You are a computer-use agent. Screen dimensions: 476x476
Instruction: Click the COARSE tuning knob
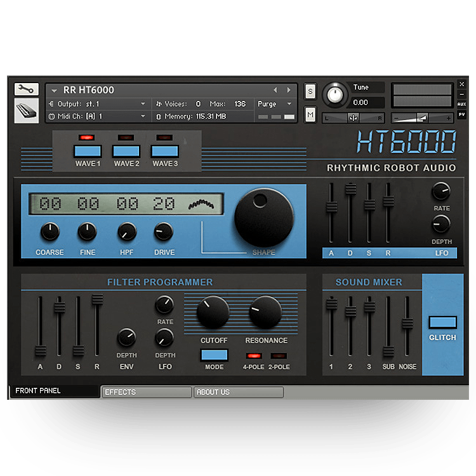(50, 232)
